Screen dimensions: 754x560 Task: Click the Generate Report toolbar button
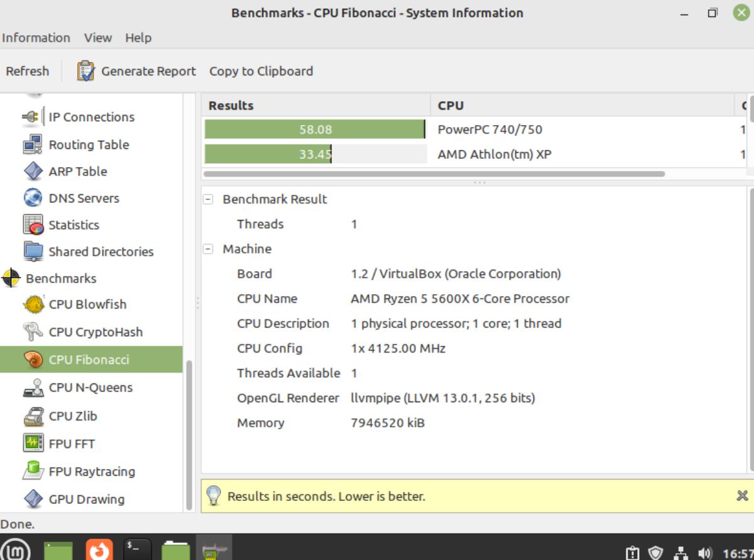click(148, 71)
